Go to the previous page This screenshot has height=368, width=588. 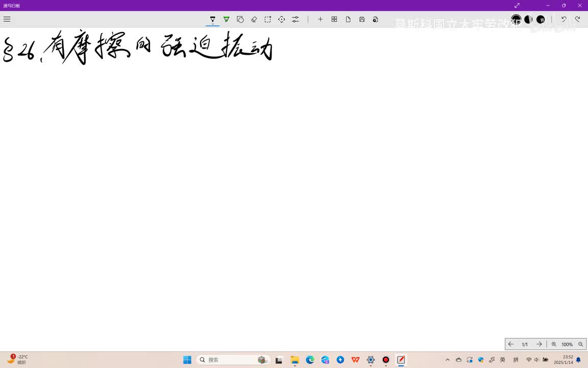511,344
